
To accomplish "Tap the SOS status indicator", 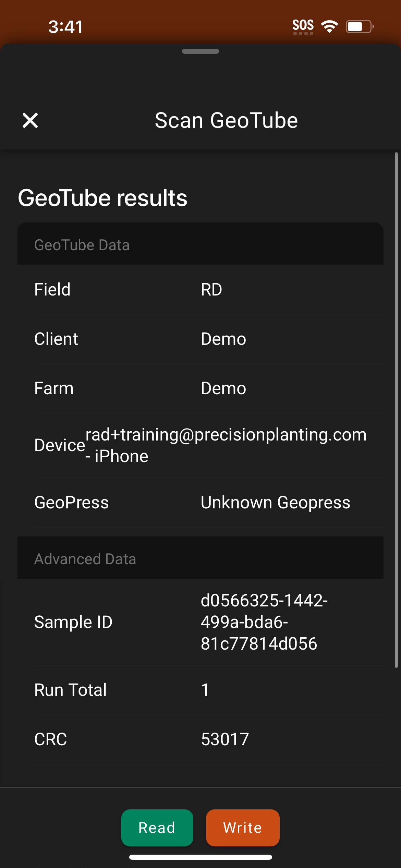I will click(303, 26).
